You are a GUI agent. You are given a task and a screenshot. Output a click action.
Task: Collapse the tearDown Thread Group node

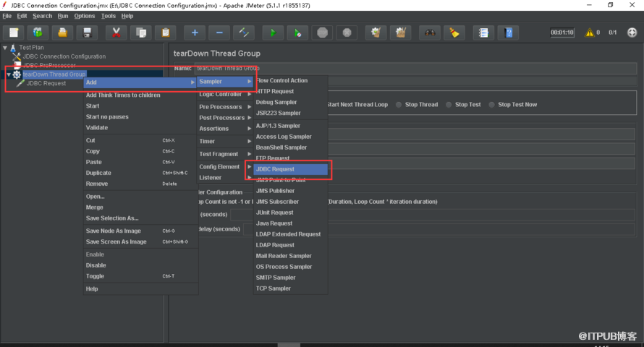pyautogui.click(x=8, y=74)
